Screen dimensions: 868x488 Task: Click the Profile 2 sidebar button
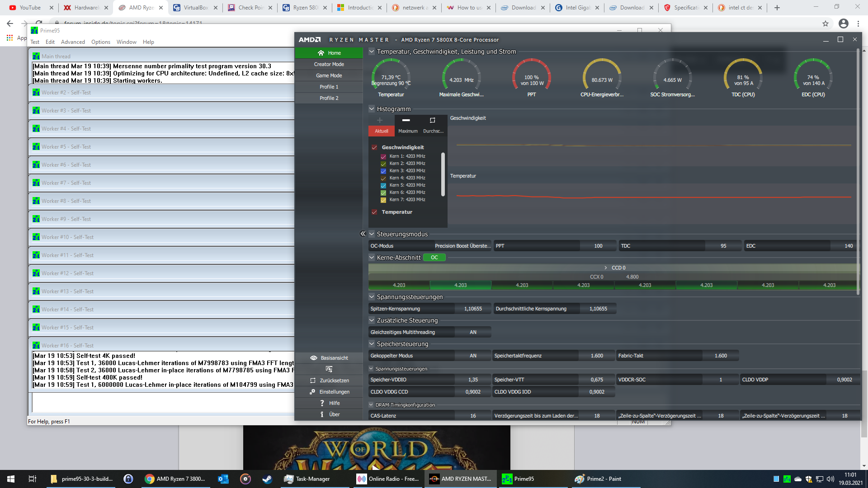click(329, 98)
